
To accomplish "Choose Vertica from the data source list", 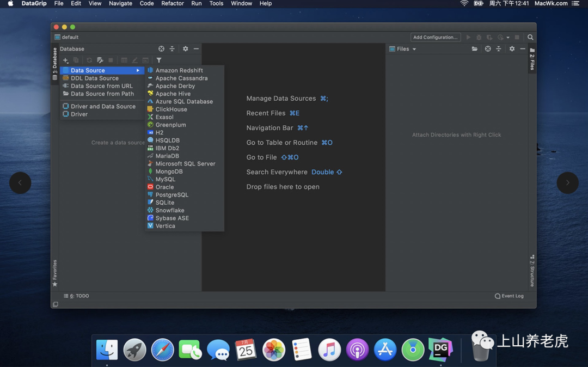I will 185,225.
